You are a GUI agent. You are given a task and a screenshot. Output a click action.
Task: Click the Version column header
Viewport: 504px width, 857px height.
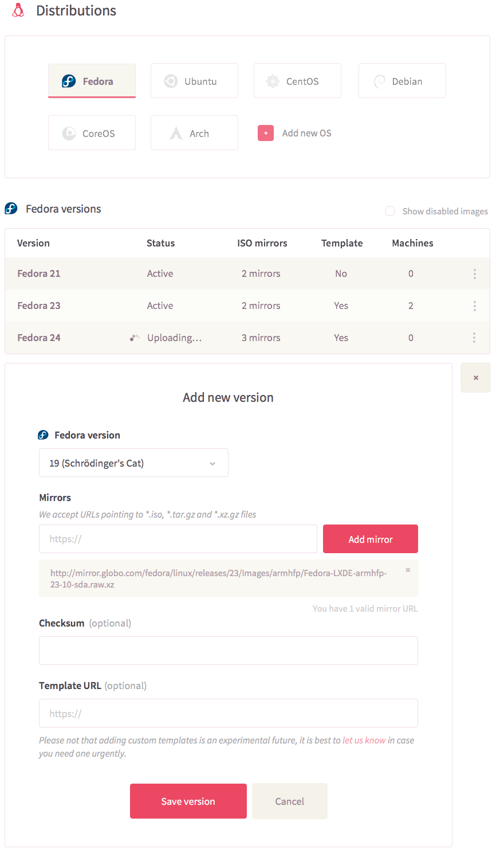(33, 243)
